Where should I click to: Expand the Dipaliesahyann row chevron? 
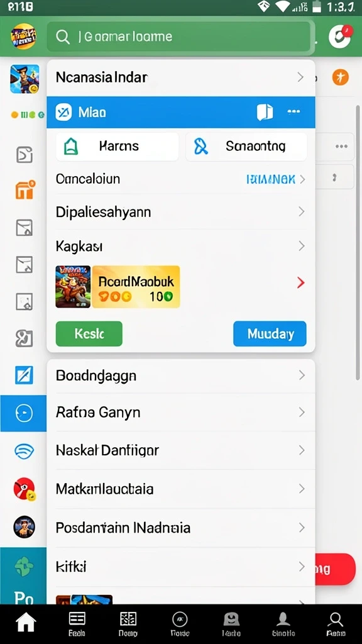tap(302, 212)
